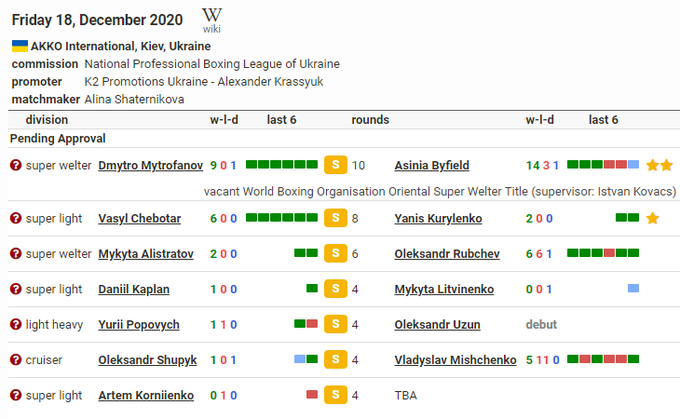The image size is (680, 419).
Task: Click question mark icon beside Vasyl Chebotar
Action: coord(15,218)
